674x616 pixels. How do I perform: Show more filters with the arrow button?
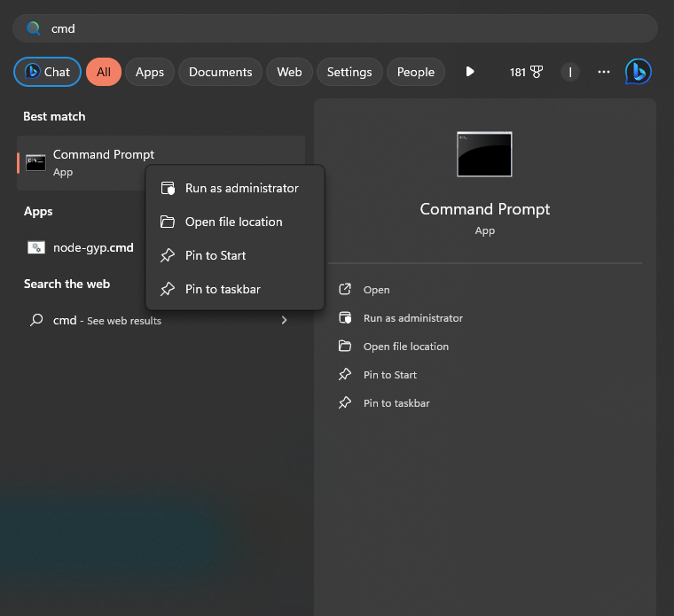click(x=470, y=71)
